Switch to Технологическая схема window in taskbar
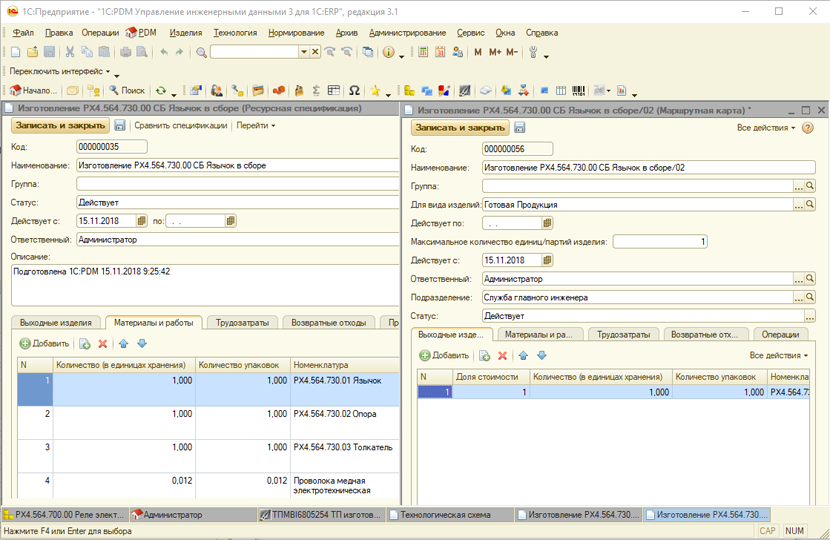 coord(450,515)
